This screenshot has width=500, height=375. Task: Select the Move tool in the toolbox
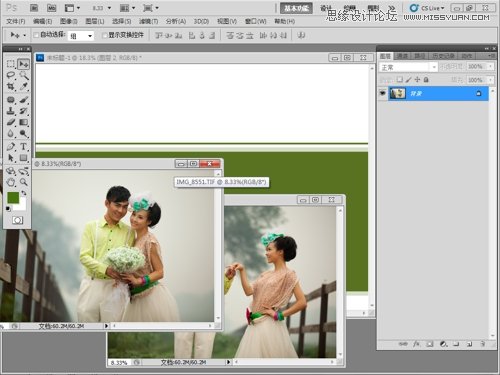[x=23, y=64]
